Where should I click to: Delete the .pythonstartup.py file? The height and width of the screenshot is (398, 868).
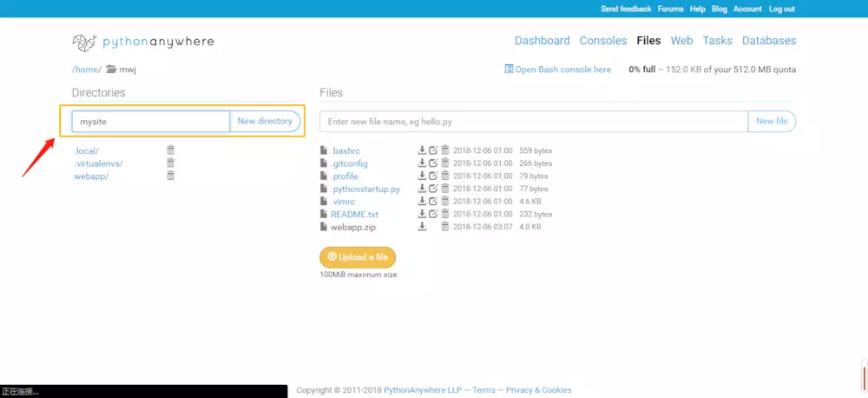[x=444, y=189]
